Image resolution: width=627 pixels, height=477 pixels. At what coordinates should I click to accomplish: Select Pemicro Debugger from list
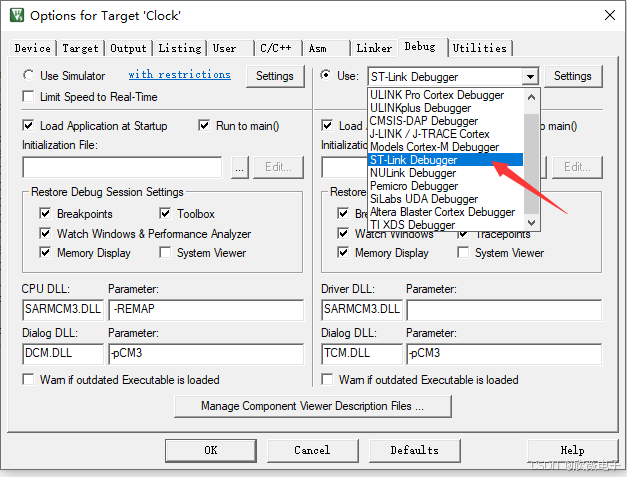[445, 186]
